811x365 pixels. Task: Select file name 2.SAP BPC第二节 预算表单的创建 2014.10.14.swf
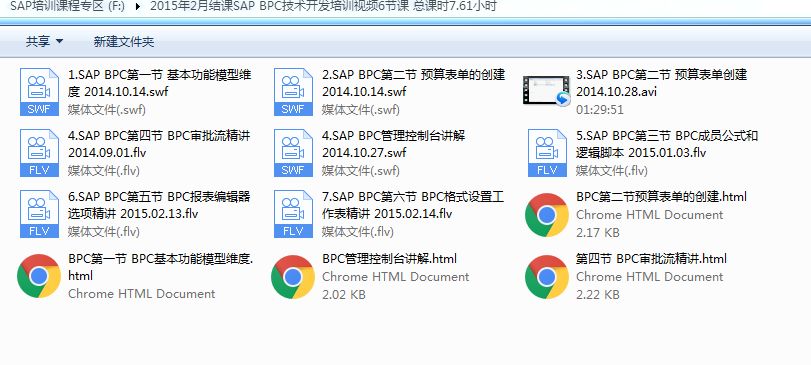pos(413,83)
